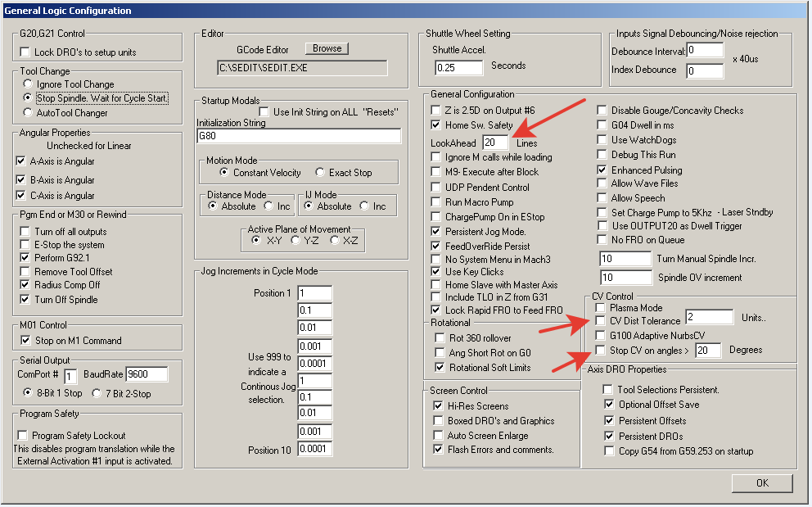This screenshot has width=812, height=507.
Task: Click the Index Debounce field
Action: pyautogui.click(x=705, y=70)
